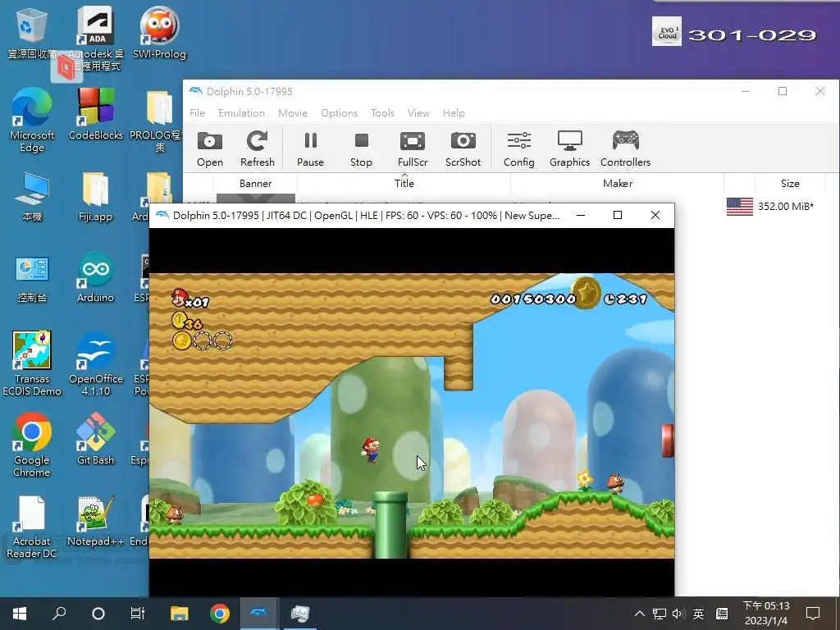Select the Fiji.app folder icon

pyautogui.click(x=95, y=197)
